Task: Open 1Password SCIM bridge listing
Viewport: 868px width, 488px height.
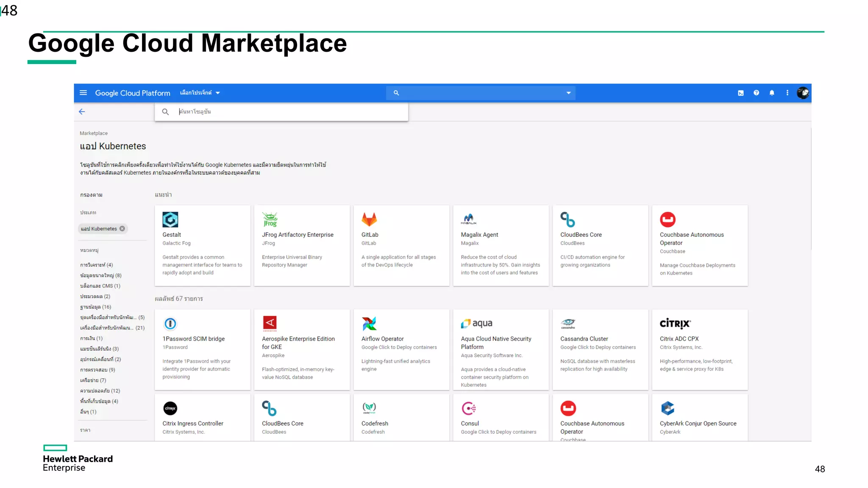Action: pos(194,339)
